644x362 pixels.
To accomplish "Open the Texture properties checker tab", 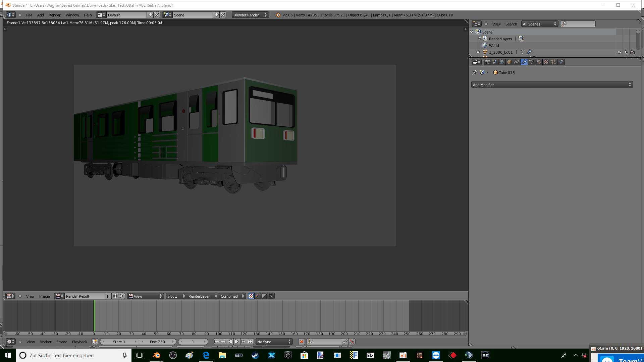I will tap(546, 62).
